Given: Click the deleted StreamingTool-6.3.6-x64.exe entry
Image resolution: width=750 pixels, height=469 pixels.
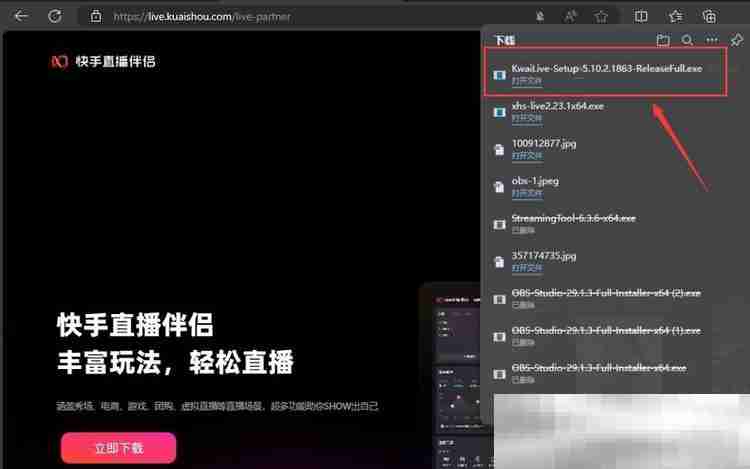Looking at the screenshot, I should [574, 218].
